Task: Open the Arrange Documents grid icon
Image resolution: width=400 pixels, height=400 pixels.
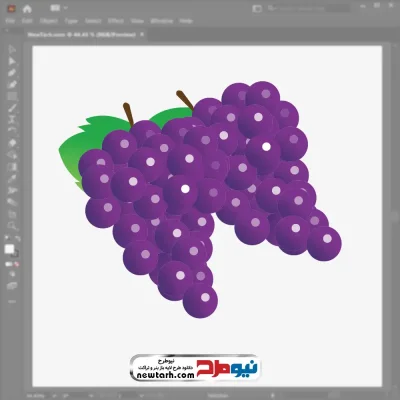Action: (54, 8)
